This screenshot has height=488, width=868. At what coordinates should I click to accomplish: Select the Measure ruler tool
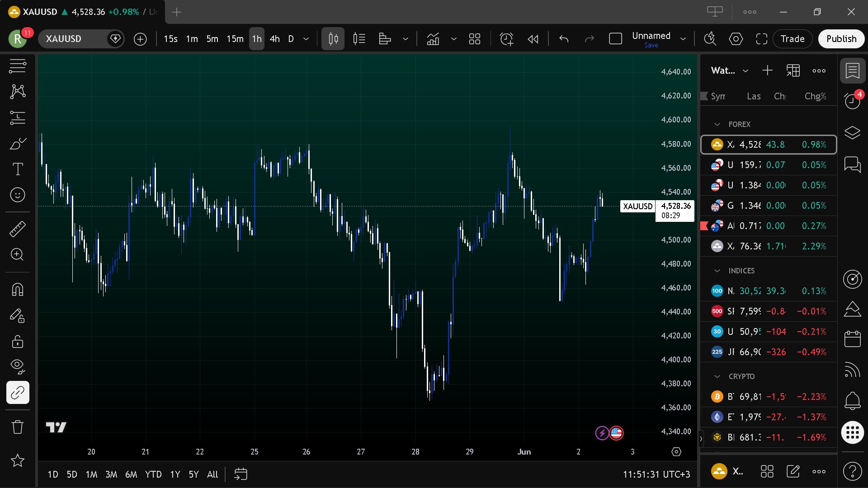point(18,229)
